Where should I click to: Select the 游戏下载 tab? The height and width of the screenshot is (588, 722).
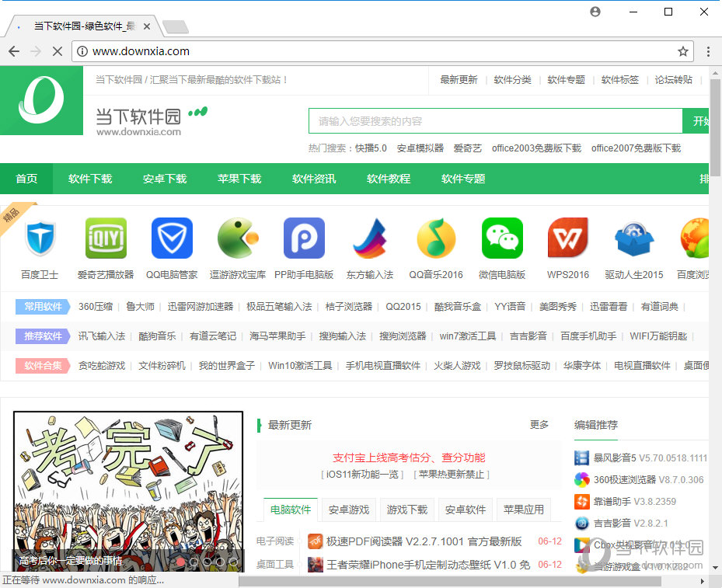[x=407, y=510]
